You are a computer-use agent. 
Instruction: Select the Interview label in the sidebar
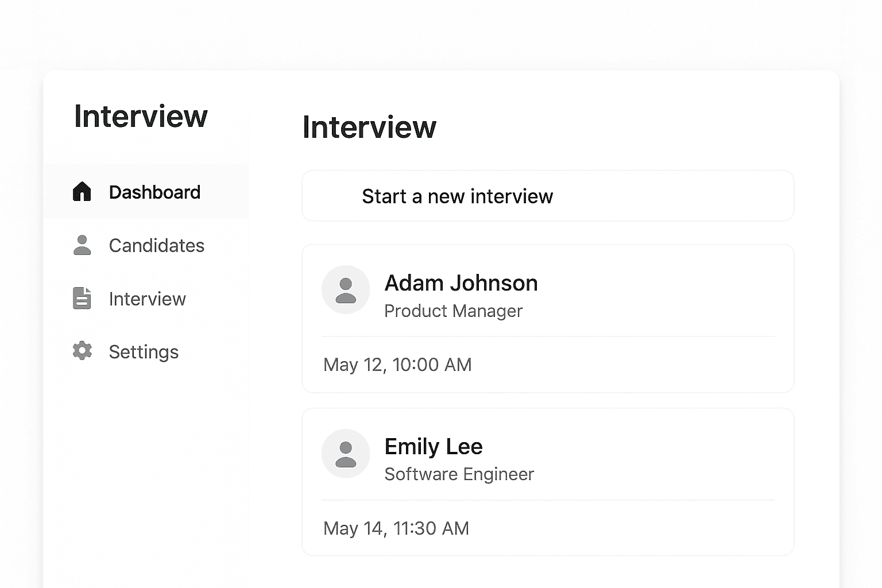pos(147,299)
